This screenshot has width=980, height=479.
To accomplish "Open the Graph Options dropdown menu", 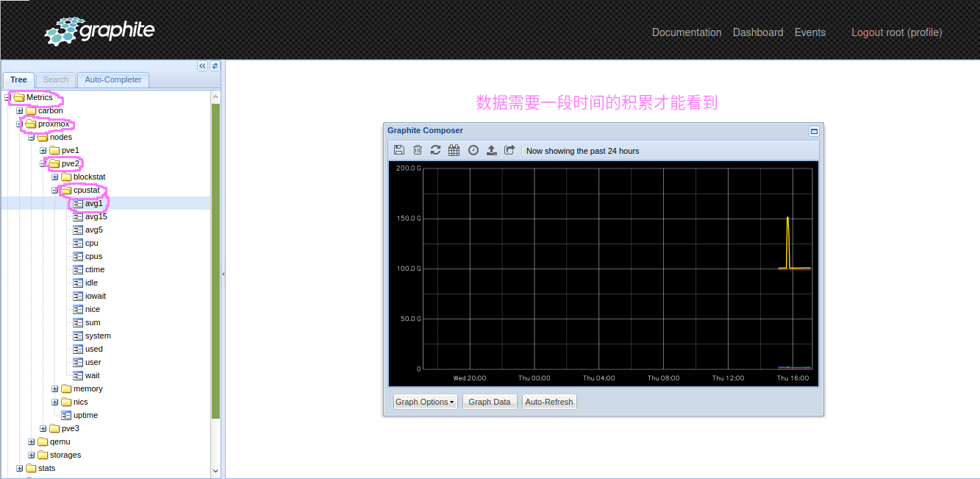I will tap(425, 402).
